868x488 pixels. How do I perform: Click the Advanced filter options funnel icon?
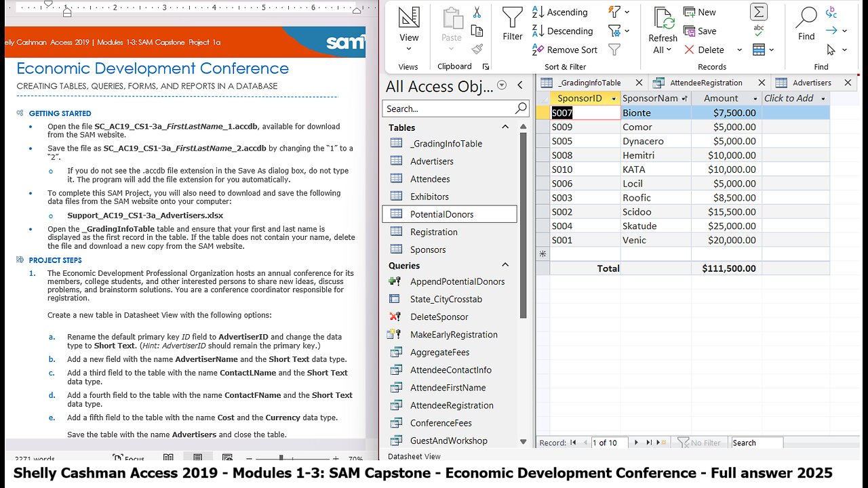pyautogui.click(x=615, y=30)
